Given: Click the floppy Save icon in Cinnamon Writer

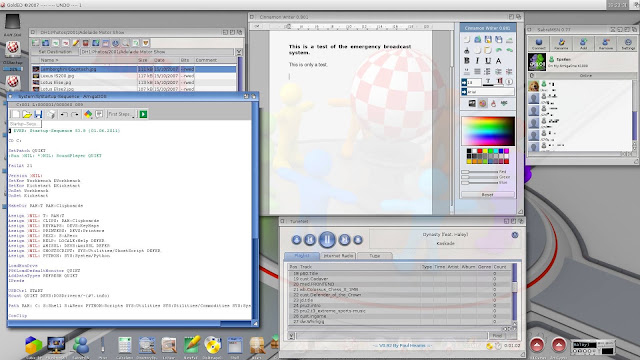Looking at the screenshot, I should click(488, 40).
